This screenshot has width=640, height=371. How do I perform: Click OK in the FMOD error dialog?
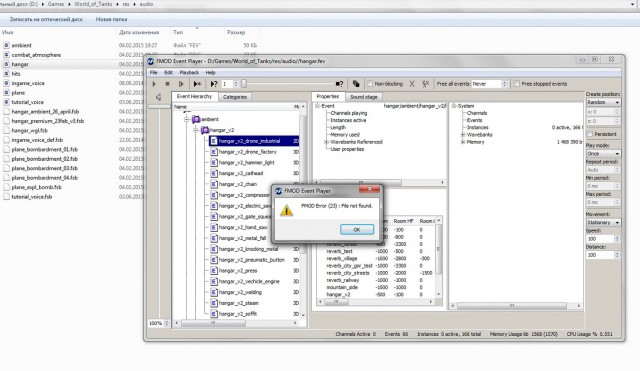click(357, 230)
